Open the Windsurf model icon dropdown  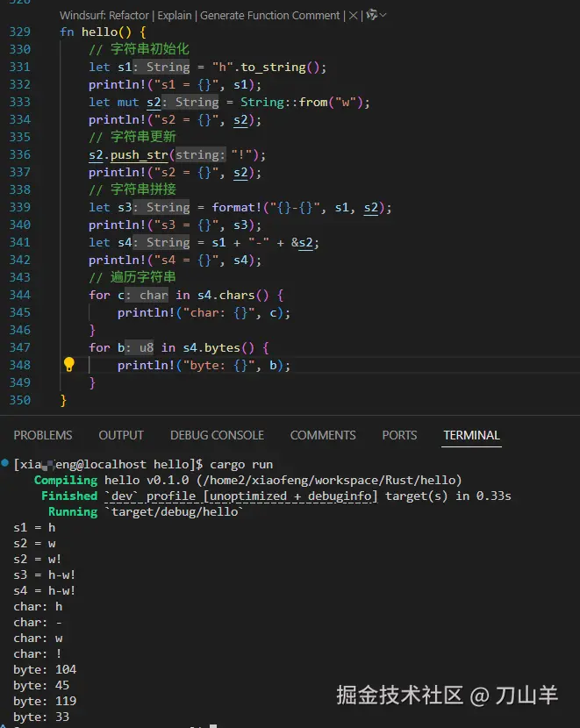point(376,15)
